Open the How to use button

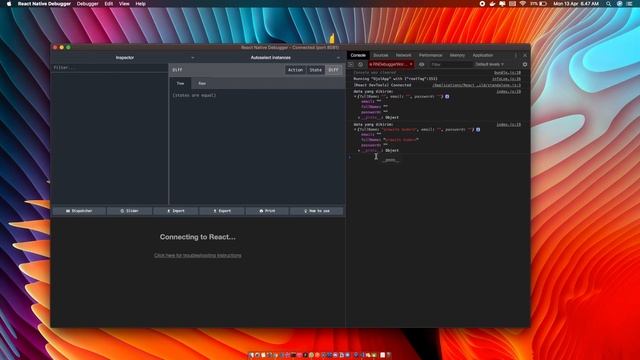(x=317, y=211)
